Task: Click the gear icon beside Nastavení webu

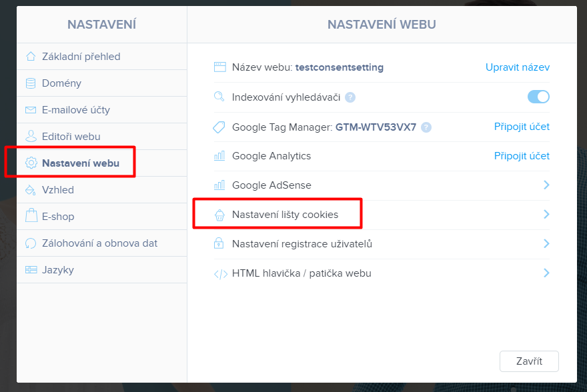Action: coord(31,163)
